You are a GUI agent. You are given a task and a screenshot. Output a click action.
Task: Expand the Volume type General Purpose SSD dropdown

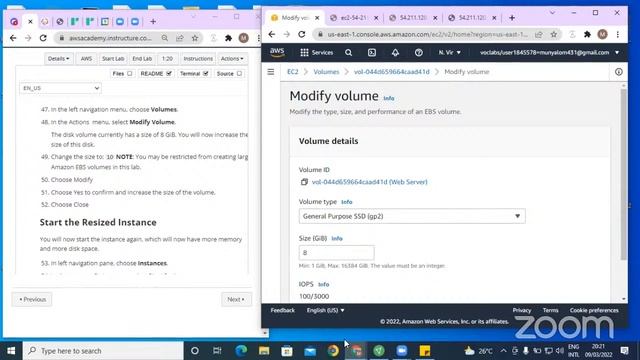[412, 216]
